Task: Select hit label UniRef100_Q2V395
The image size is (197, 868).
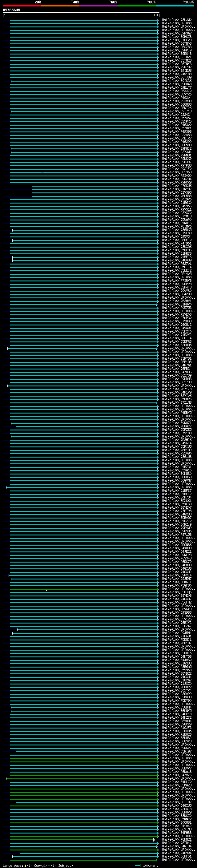Action: coord(176,193)
